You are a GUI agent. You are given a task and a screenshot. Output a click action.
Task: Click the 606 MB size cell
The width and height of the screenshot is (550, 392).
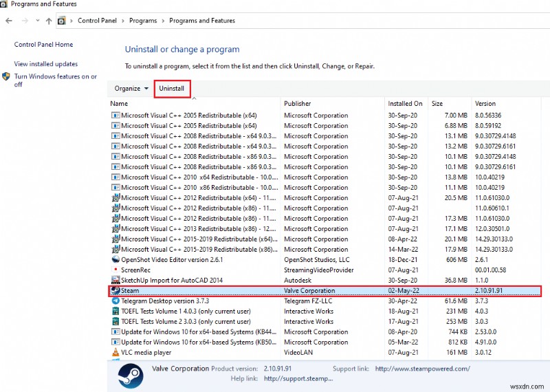coord(456,260)
